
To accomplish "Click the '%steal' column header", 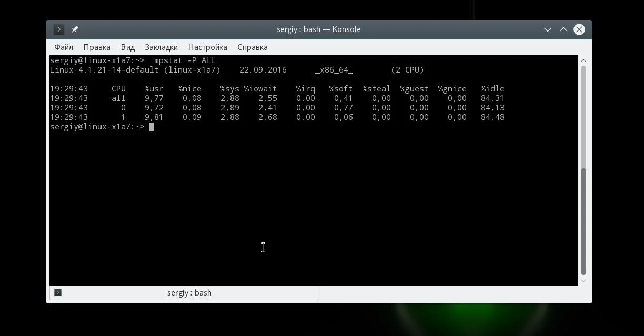I will [376, 89].
